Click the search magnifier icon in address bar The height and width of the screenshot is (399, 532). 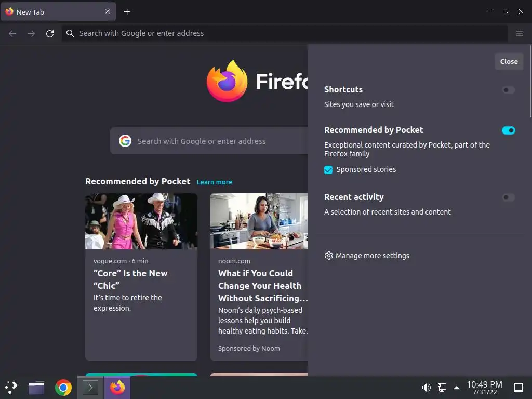pos(70,33)
